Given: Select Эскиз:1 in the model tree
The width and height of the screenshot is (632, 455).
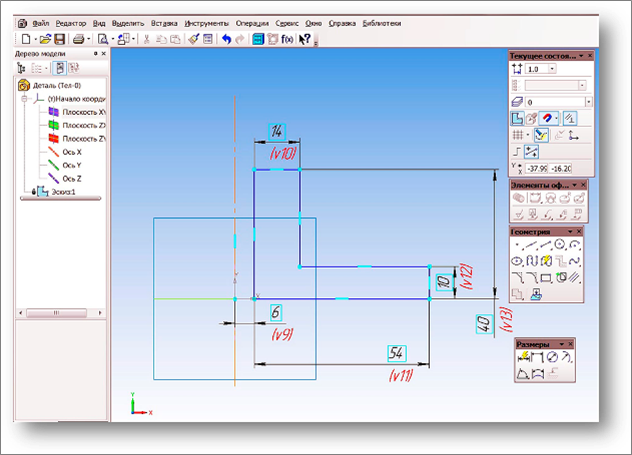Looking at the screenshot, I should coord(55,190).
